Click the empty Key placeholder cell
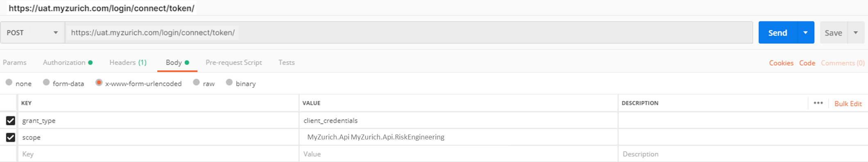The image size is (868, 162). pos(158,154)
